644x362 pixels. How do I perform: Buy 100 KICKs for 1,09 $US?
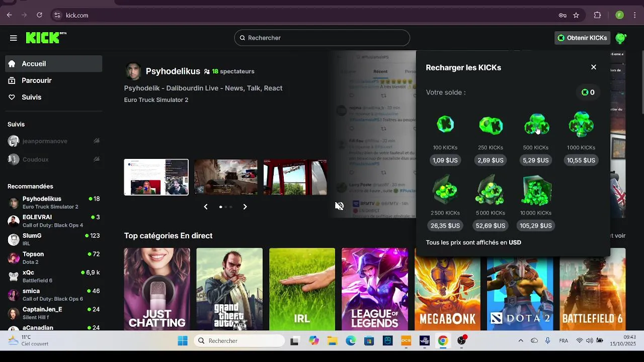click(x=445, y=160)
